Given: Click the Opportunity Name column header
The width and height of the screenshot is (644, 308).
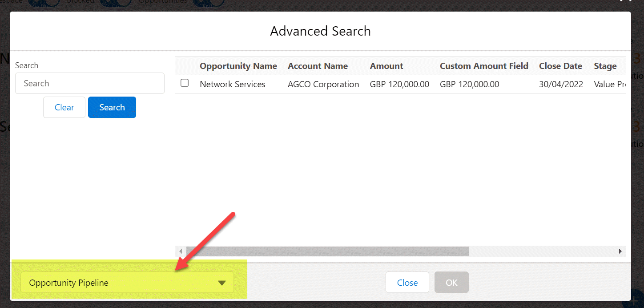Looking at the screenshot, I should point(238,66).
